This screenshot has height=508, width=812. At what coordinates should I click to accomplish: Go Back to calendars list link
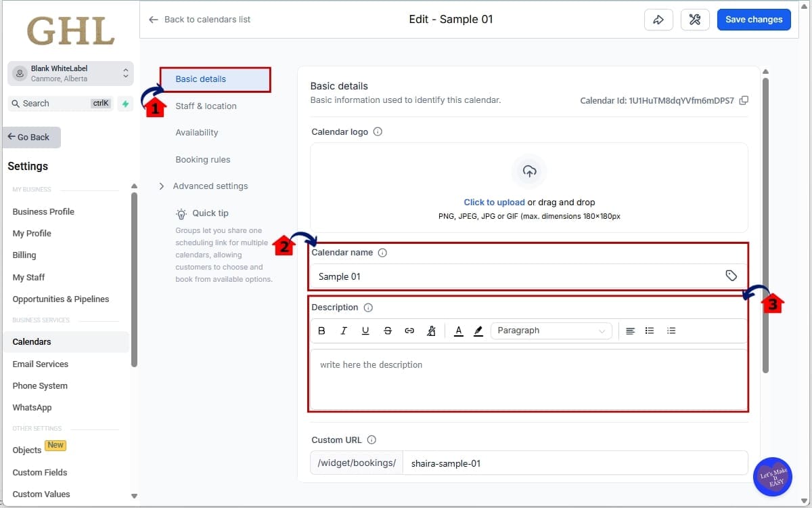pyautogui.click(x=201, y=20)
